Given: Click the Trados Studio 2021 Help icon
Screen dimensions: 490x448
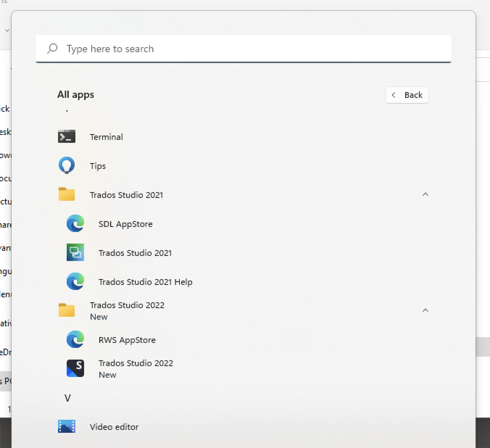Looking at the screenshot, I should click(75, 281).
